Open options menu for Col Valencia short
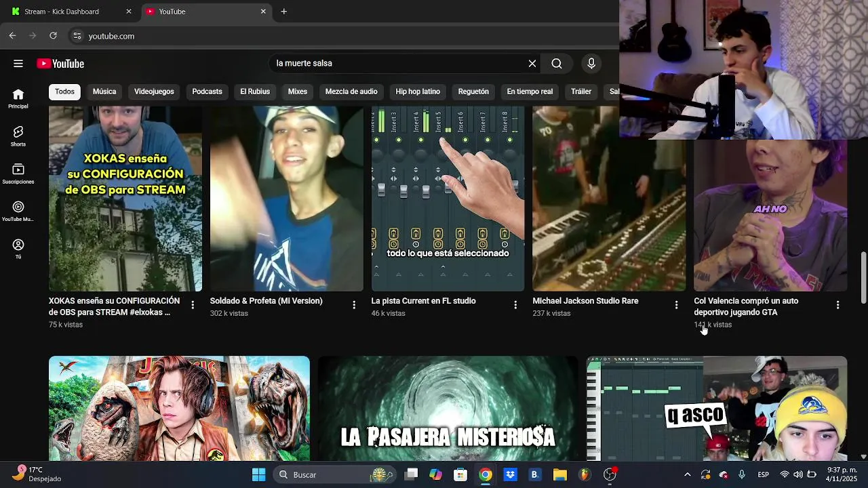The width and height of the screenshot is (868, 488). point(837,305)
